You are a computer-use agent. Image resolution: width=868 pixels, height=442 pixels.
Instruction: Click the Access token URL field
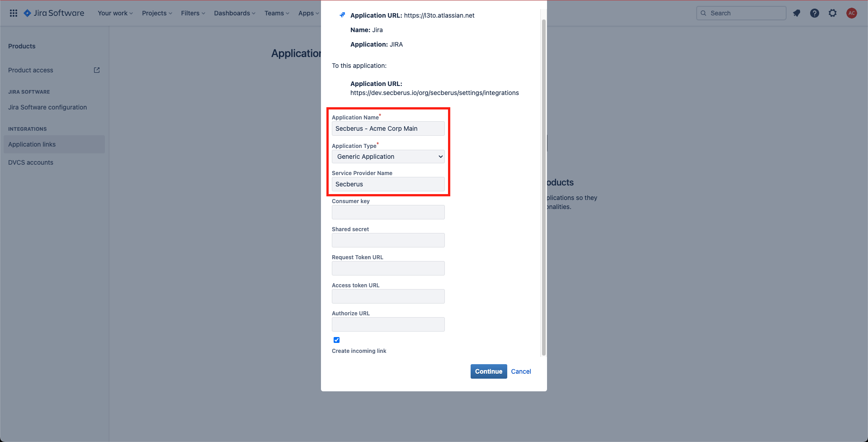(388, 296)
